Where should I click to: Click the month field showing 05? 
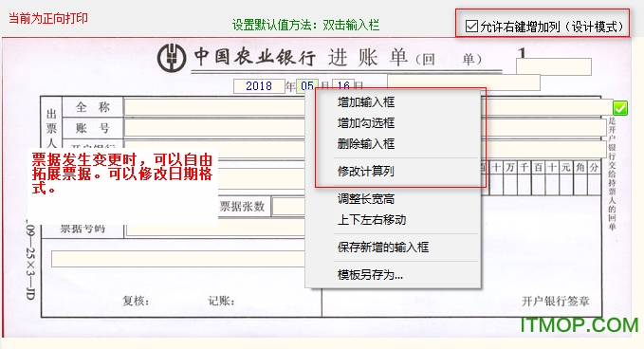pyautogui.click(x=306, y=85)
